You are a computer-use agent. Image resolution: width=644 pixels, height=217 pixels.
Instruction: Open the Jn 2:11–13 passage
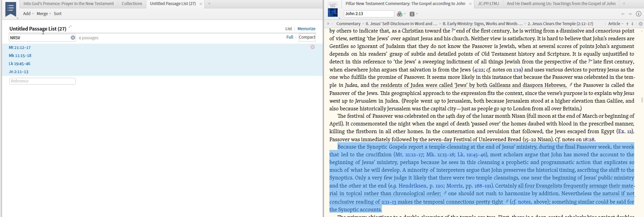[x=18, y=72]
